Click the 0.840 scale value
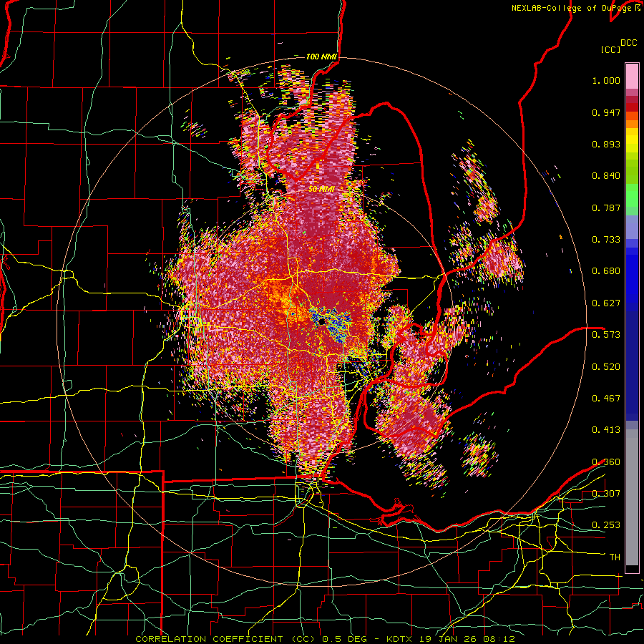 [x=606, y=176]
